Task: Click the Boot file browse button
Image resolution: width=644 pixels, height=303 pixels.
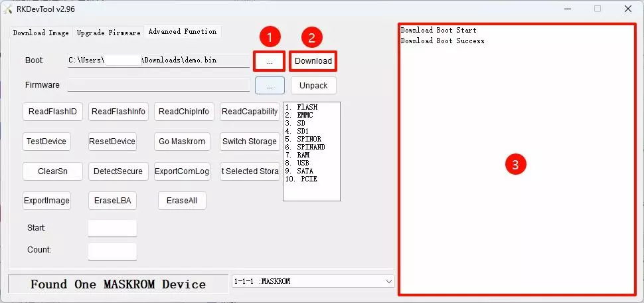Action: point(269,61)
